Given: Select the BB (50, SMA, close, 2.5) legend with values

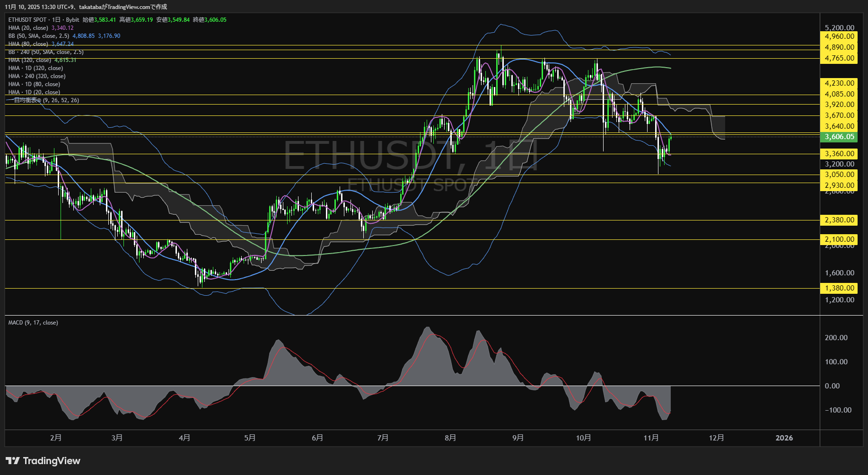Looking at the screenshot, I should [x=64, y=36].
